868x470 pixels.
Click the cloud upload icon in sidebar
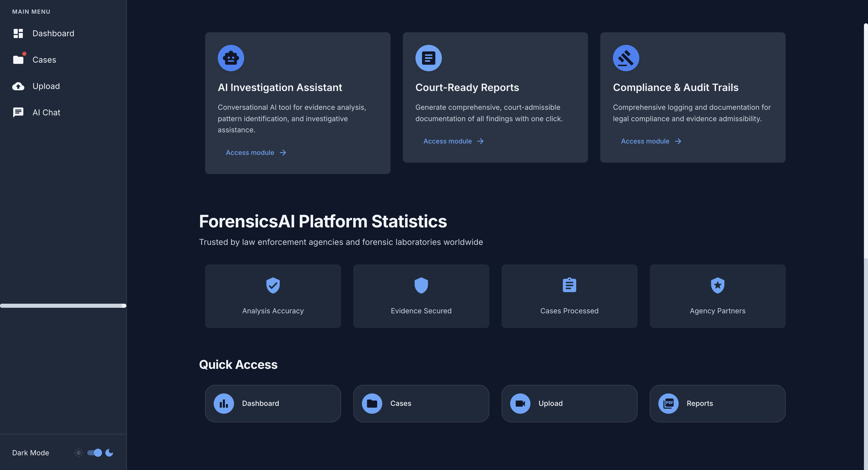18,86
